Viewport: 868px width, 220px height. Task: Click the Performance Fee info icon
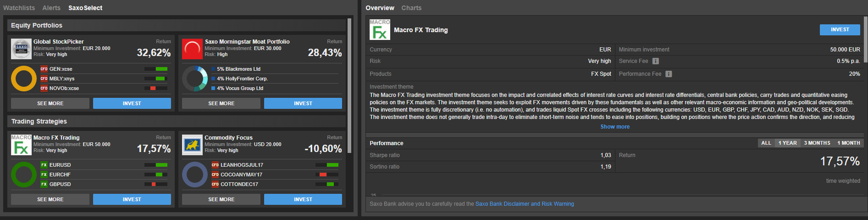pyautogui.click(x=669, y=74)
